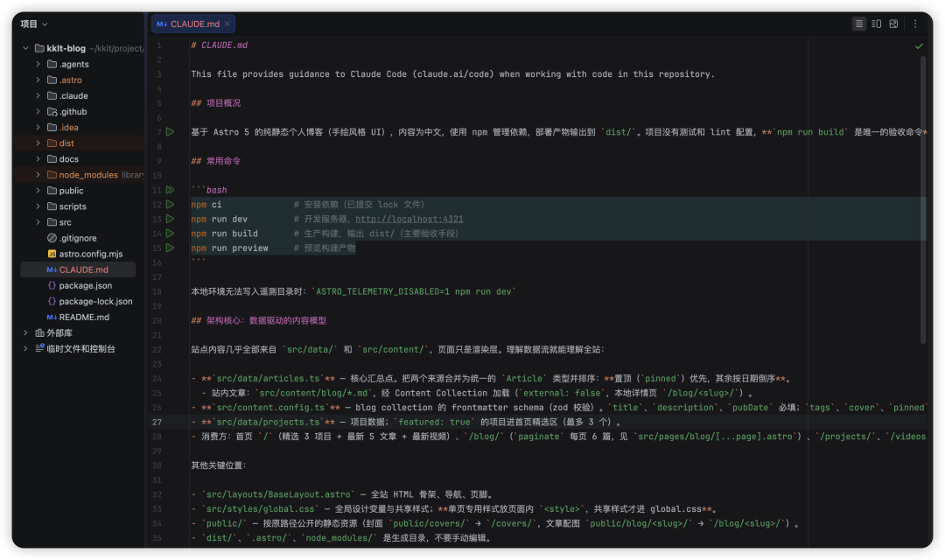Collapse the kklt-blog project root

click(25, 48)
